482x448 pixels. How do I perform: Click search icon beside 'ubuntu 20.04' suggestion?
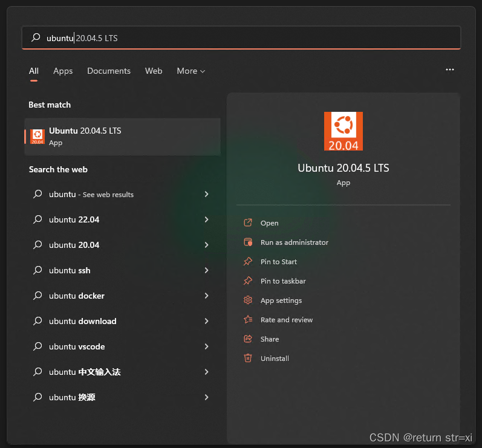tap(37, 245)
